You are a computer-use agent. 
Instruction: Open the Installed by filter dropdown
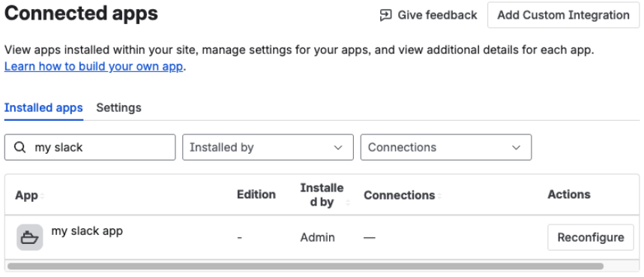coord(268,147)
